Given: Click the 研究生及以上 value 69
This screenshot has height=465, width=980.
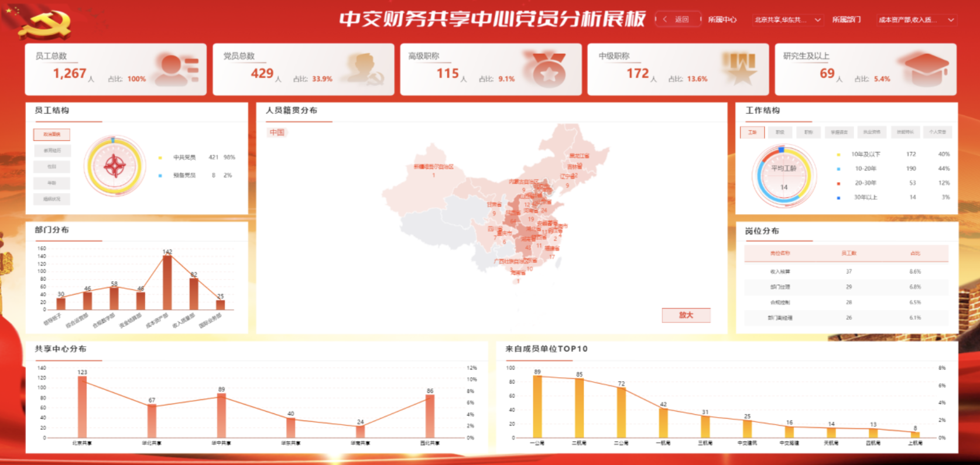Looking at the screenshot, I should (x=827, y=74).
